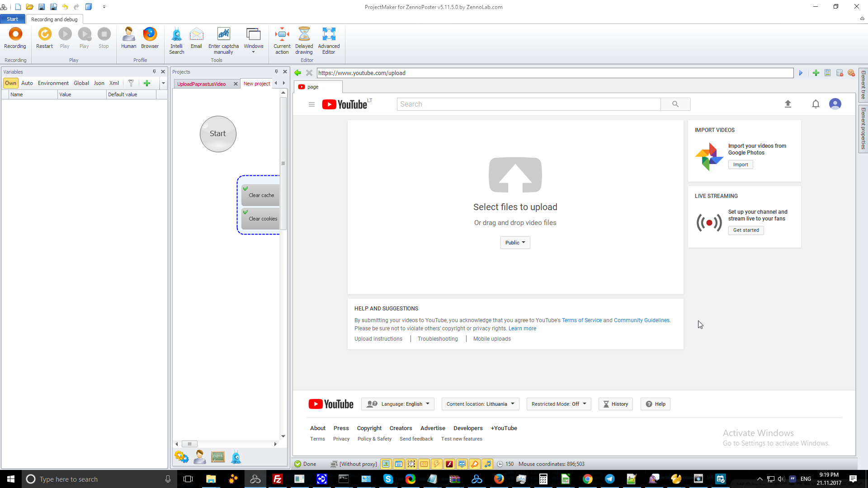Select the Auto variables tab
Viewport: 868px width, 488px height.
(27, 83)
